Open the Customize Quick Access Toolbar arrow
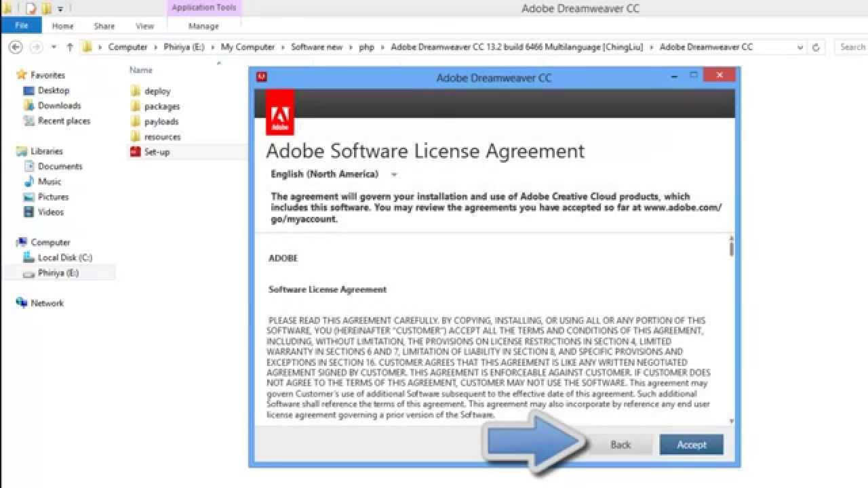This screenshot has height=488, width=868. pyautogui.click(x=60, y=9)
